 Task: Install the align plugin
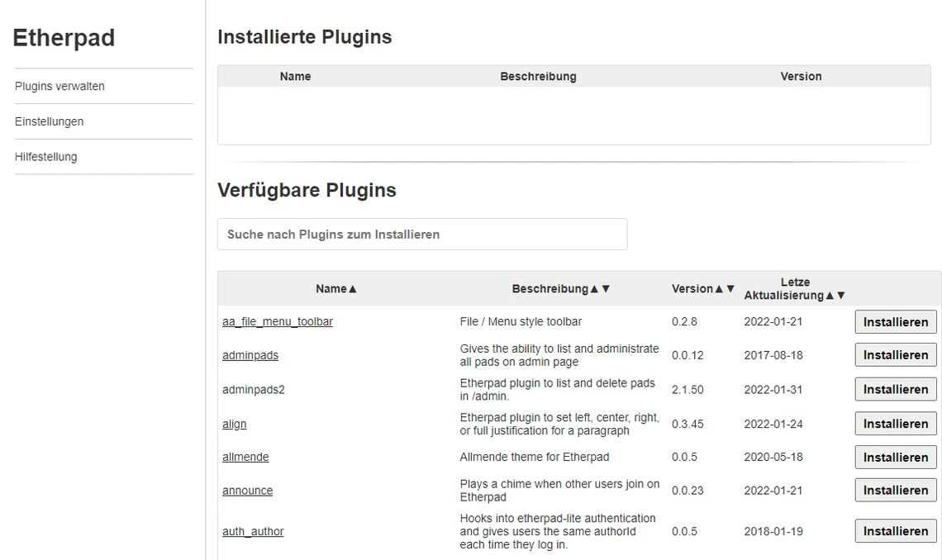896,423
